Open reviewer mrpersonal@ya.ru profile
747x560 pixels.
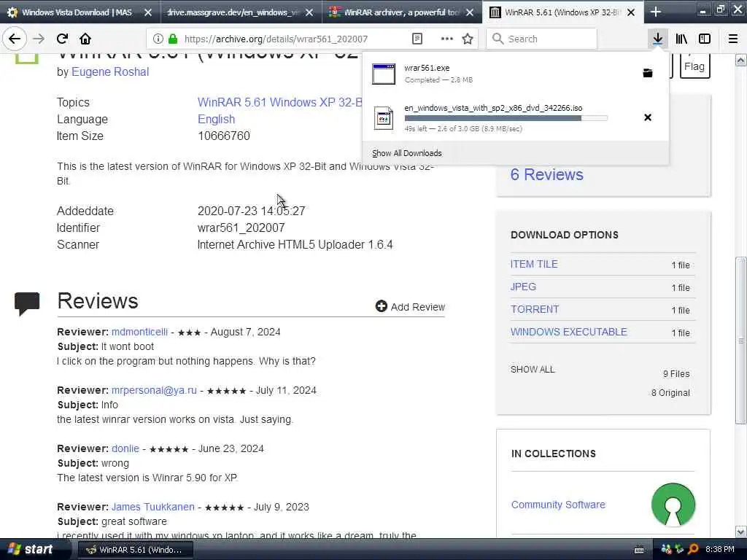click(154, 391)
